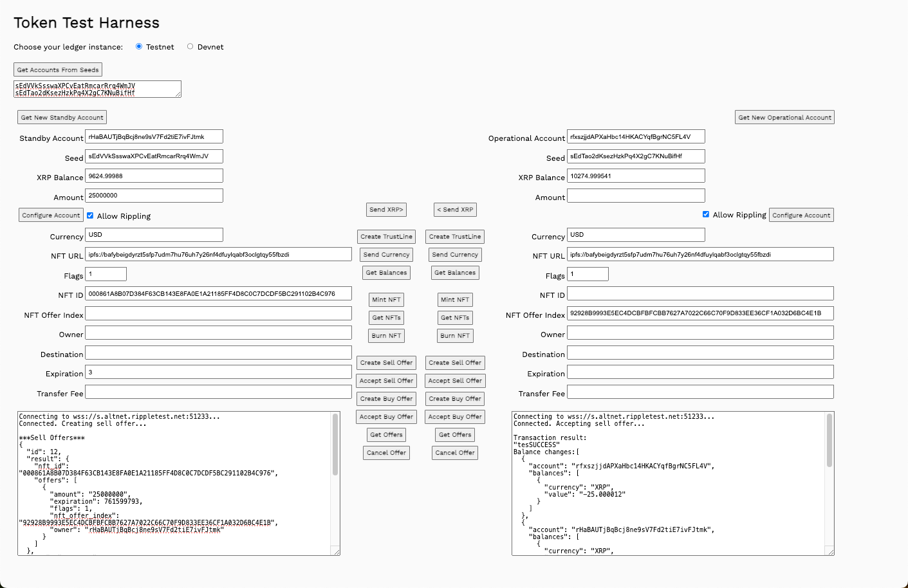Focus the standby Amount input field
Screen dimensions: 908x588
click(x=154, y=196)
